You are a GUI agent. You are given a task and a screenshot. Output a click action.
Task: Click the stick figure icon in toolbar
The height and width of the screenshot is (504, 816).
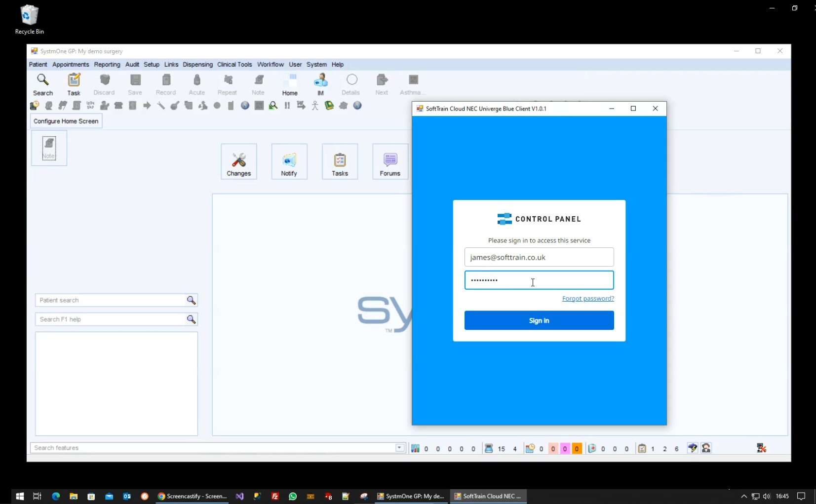click(315, 105)
